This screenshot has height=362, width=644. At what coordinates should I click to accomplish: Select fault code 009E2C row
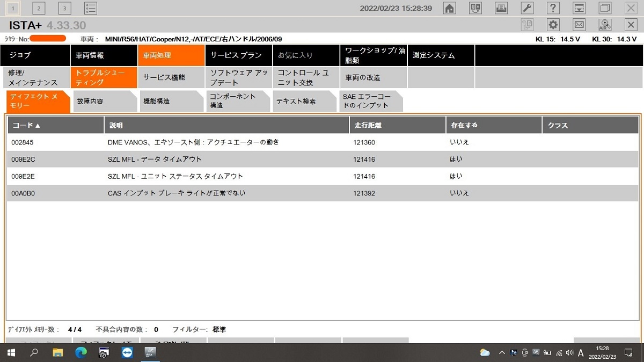(x=323, y=160)
